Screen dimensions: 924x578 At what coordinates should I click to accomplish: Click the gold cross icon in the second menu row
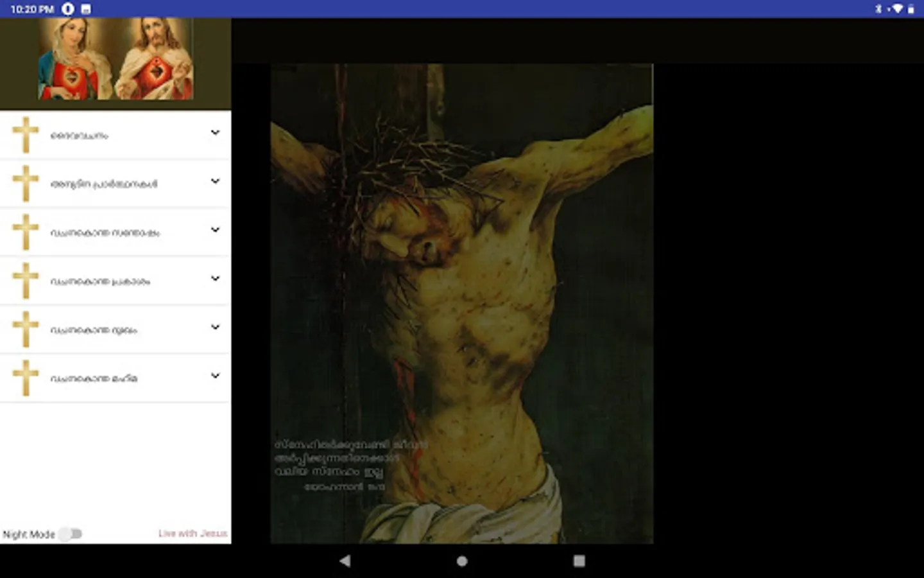click(26, 184)
